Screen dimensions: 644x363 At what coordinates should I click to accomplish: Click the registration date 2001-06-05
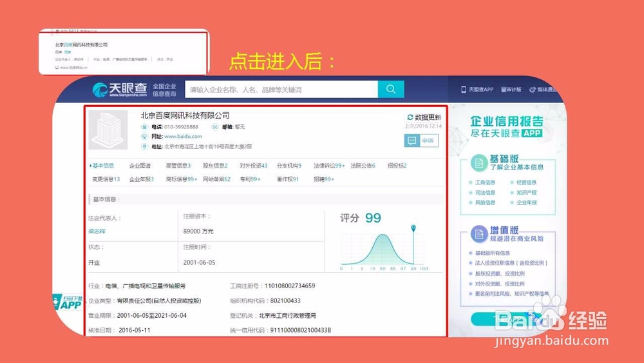(x=199, y=262)
